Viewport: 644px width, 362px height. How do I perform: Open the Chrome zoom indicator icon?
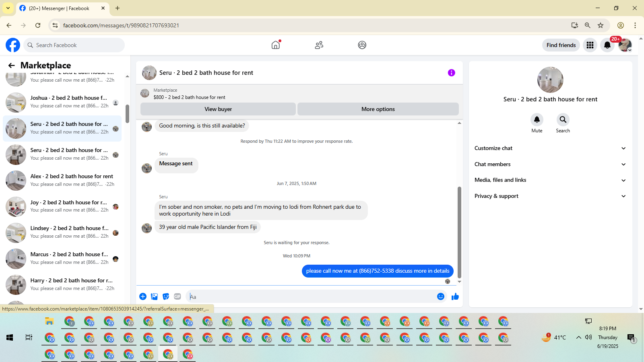(x=588, y=25)
